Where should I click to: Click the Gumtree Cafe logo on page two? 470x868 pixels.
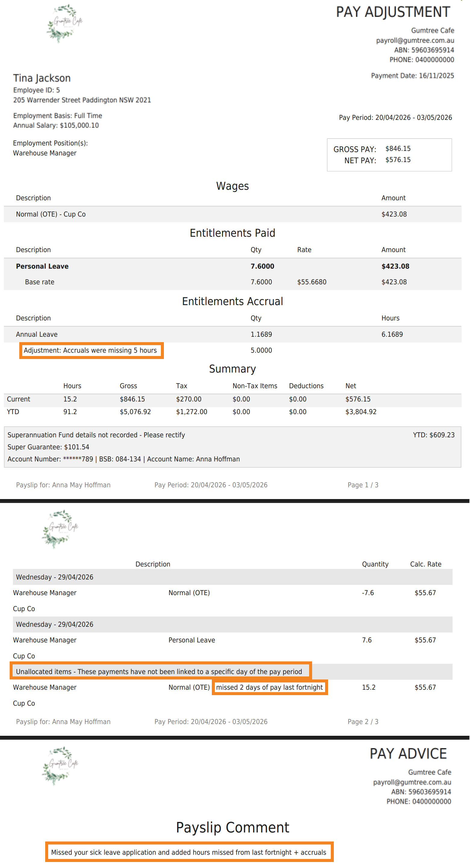tap(60, 529)
